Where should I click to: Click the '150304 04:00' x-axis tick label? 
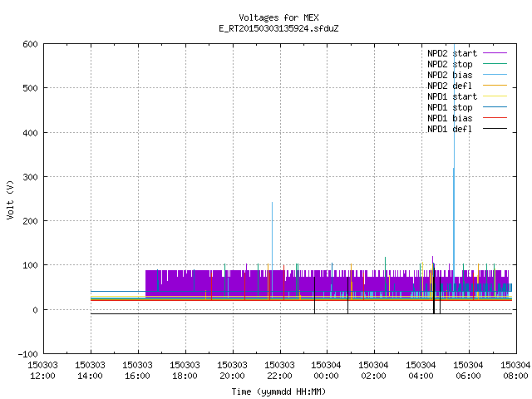click(421, 370)
